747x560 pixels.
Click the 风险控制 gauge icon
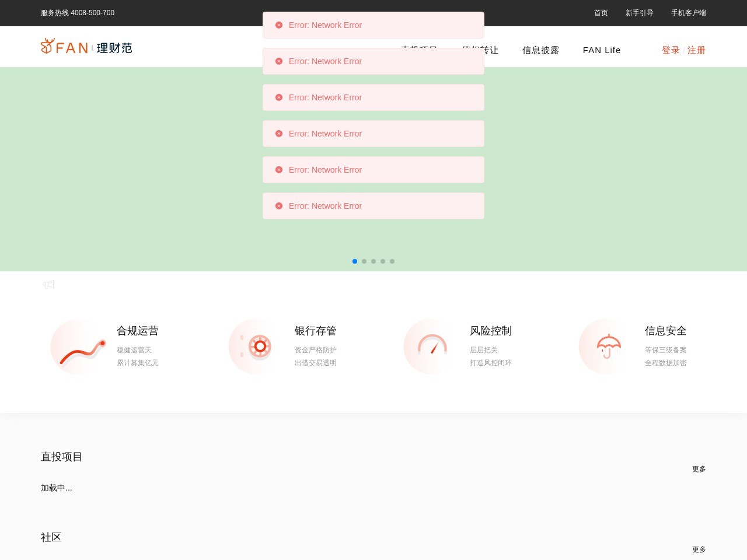pos(432,346)
